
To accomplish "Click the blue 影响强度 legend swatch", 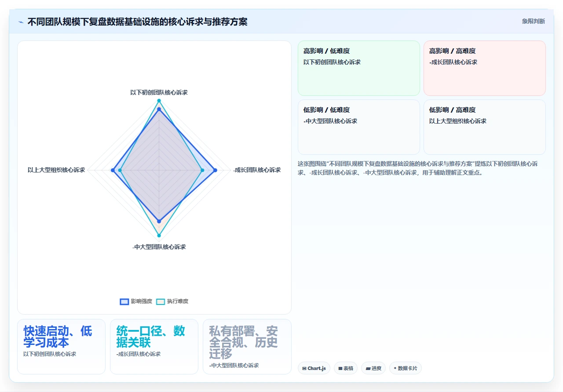I will [124, 301].
